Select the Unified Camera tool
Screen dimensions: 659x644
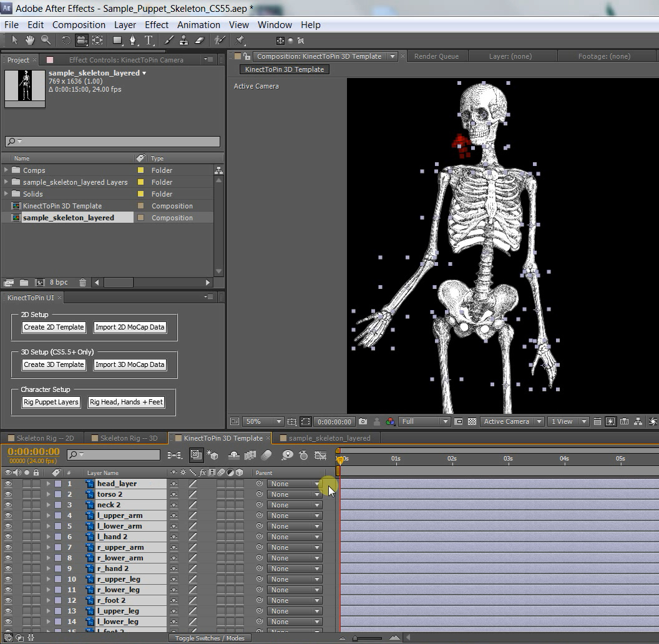pos(82,41)
